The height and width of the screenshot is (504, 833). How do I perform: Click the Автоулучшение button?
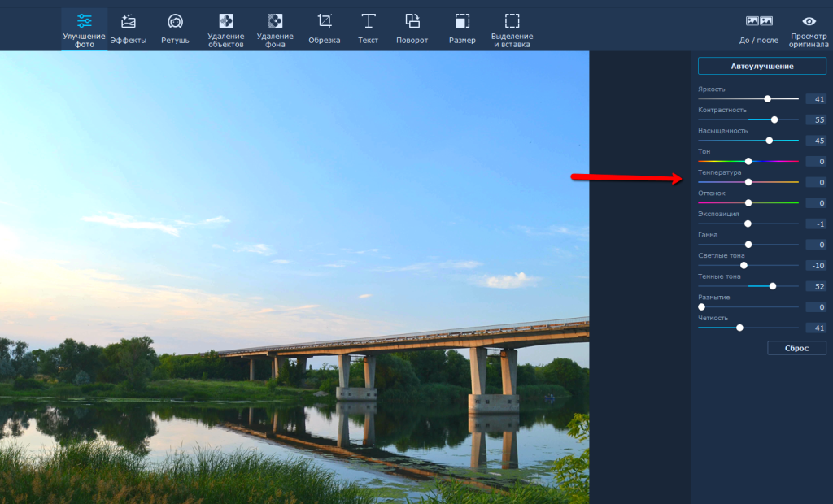pyautogui.click(x=761, y=67)
